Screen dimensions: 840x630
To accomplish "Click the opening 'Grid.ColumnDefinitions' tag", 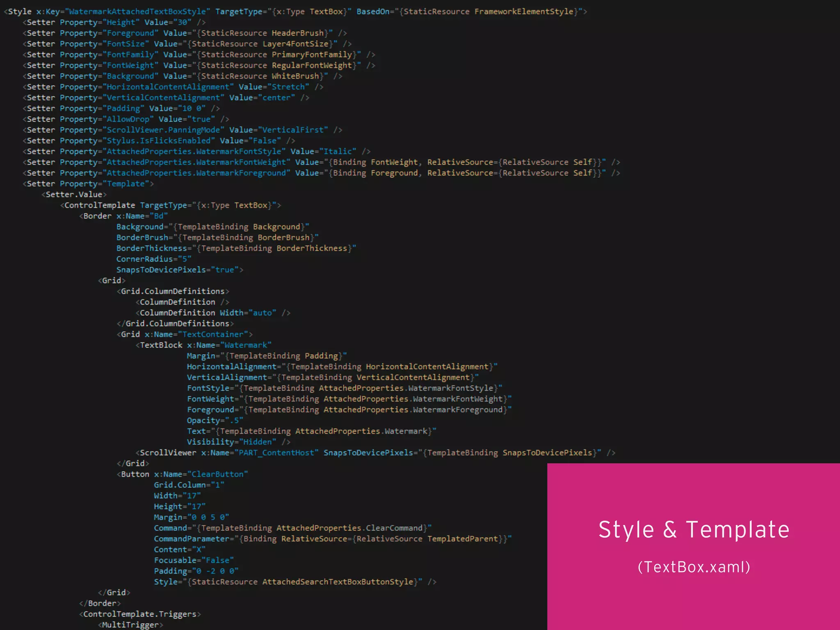I will point(173,291).
